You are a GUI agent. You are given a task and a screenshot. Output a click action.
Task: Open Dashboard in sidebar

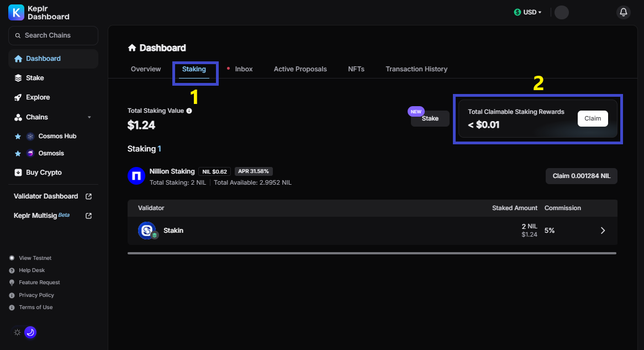(53, 59)
